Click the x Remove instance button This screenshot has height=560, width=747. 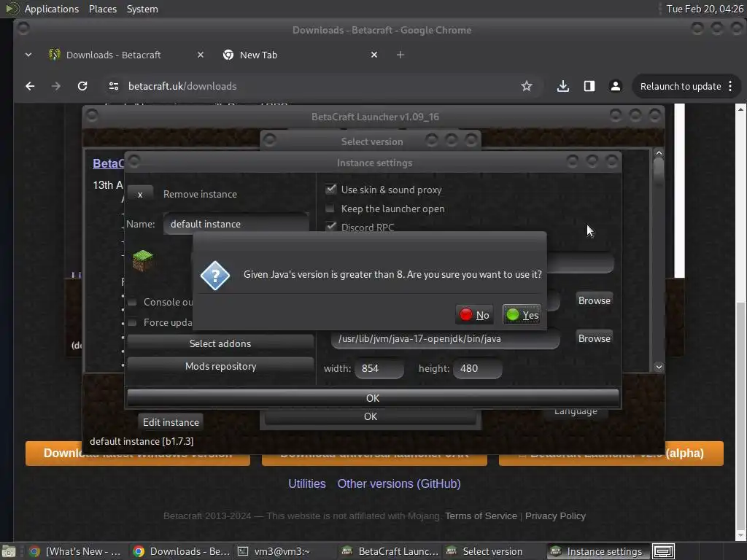(140, 194)
